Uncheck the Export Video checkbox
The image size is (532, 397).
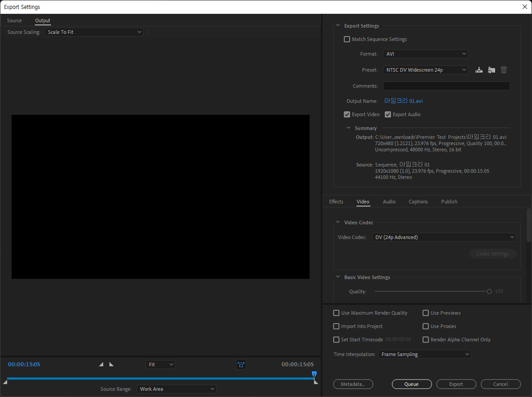(347, 114)
